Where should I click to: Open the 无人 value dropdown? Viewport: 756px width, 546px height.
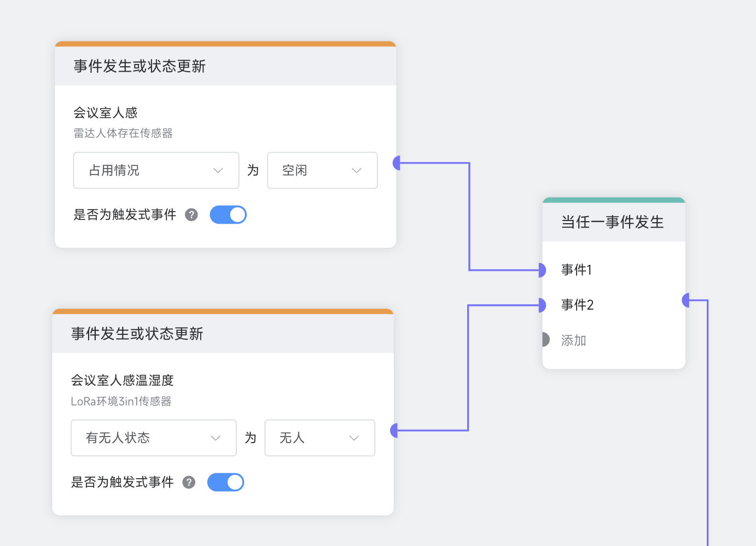point(319,438)
